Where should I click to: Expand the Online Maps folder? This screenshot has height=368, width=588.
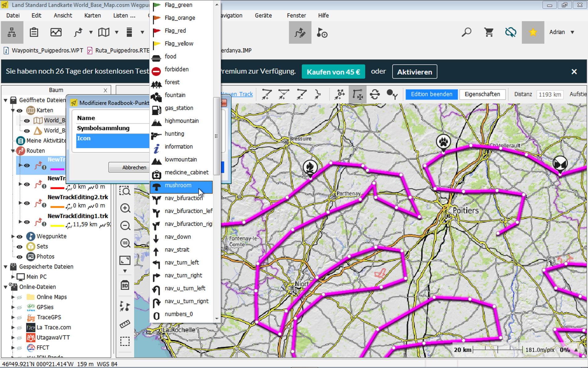(x=13, y=297)
